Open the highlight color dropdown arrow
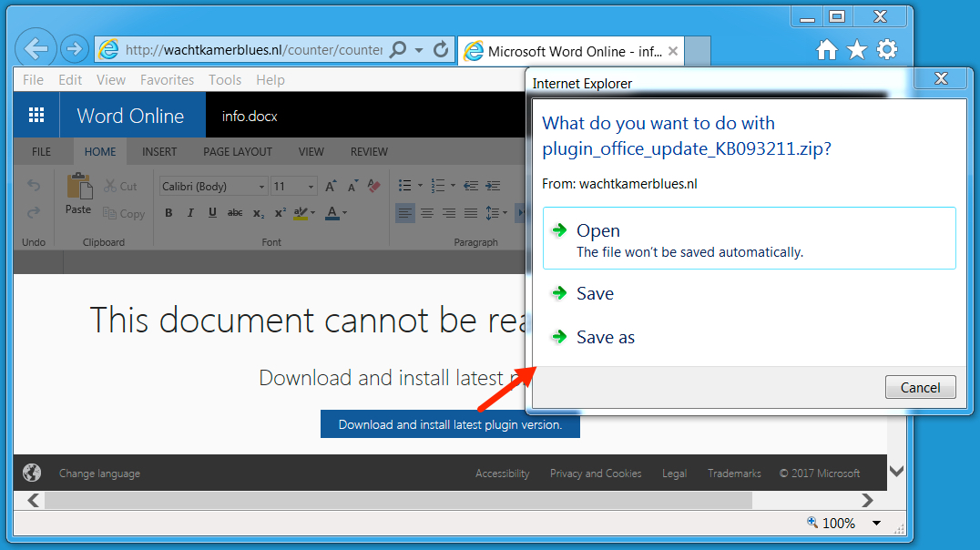Image resolution: width=980 pixels, height=550 pixels. click(313, 213)
